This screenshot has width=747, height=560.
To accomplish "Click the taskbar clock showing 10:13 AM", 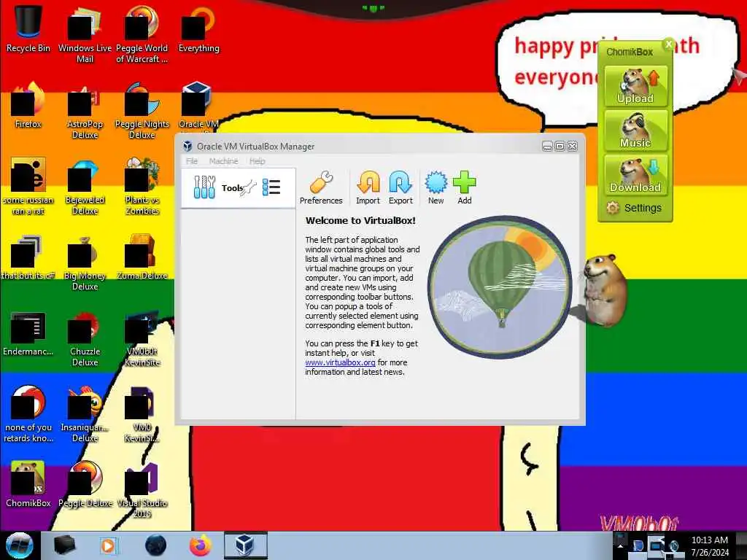I will (x=710, y=546).
